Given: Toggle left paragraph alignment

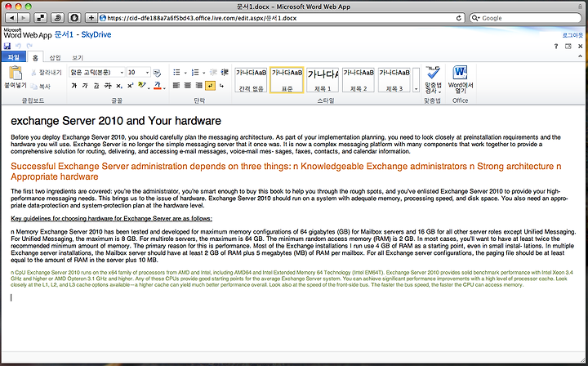Looking at the screenshot, I should pyautogui.click(x=176, y=86).
